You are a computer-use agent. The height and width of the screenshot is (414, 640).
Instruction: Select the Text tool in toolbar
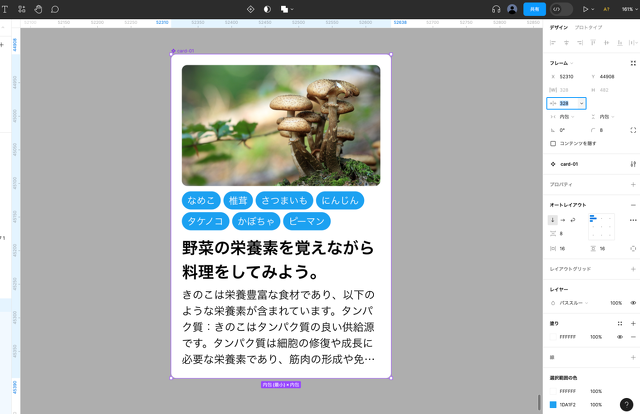(x=5, y=9)
